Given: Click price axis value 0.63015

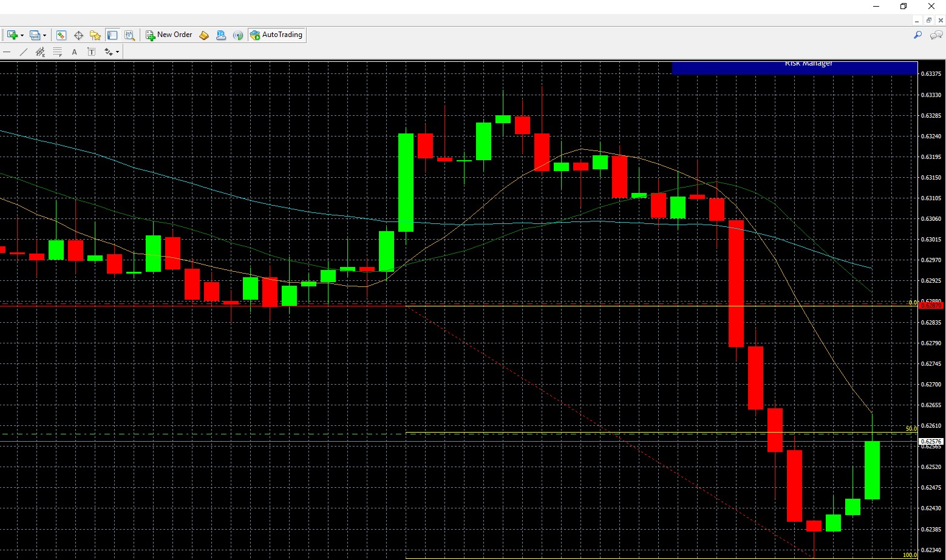Looking at the screenshot, I should pyautogui.click(x=931, y=240).
